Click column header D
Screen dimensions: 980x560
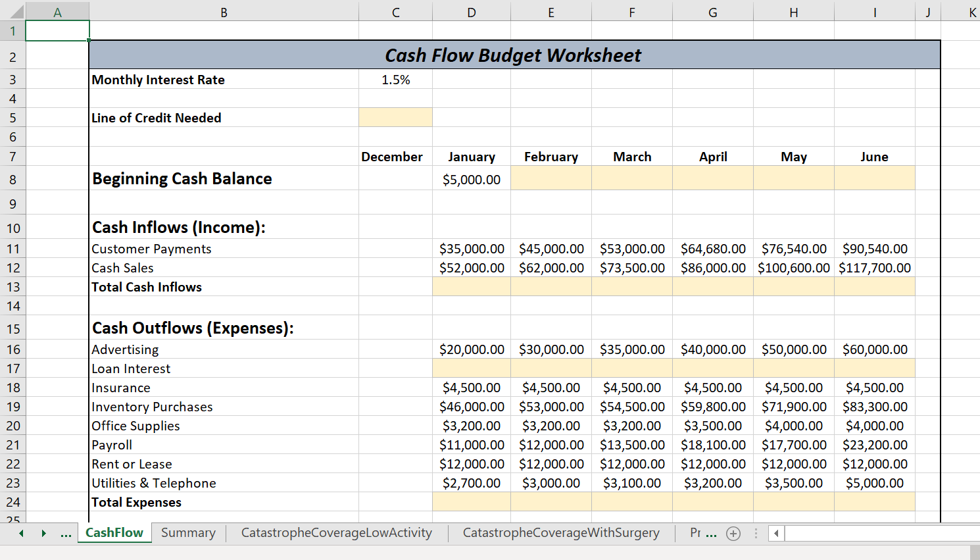(471, 11)
